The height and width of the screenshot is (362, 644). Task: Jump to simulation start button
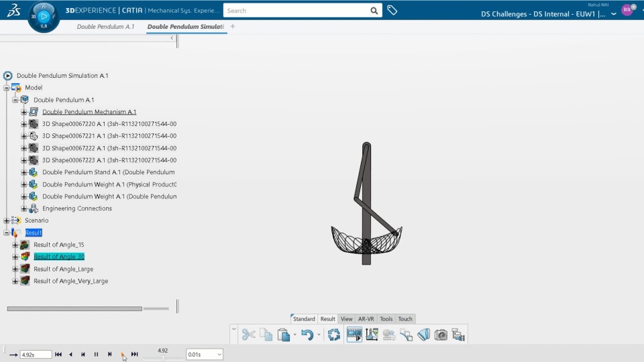point(58,354)
